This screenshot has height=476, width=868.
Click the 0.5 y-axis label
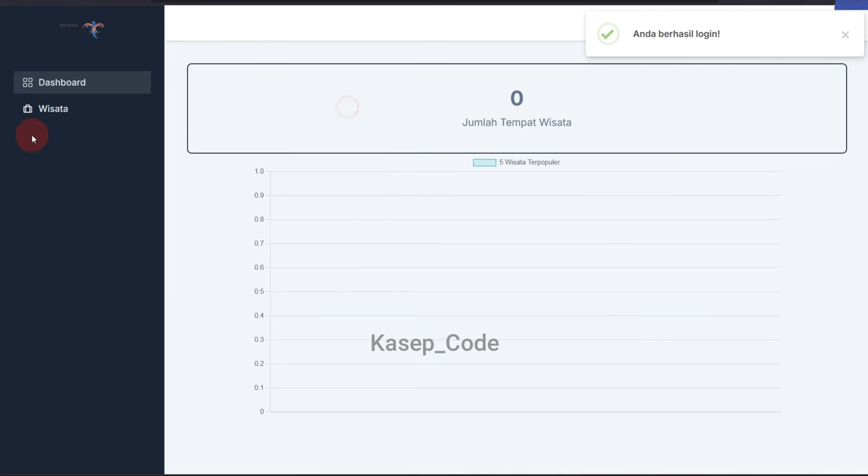[x=259, y=291]
